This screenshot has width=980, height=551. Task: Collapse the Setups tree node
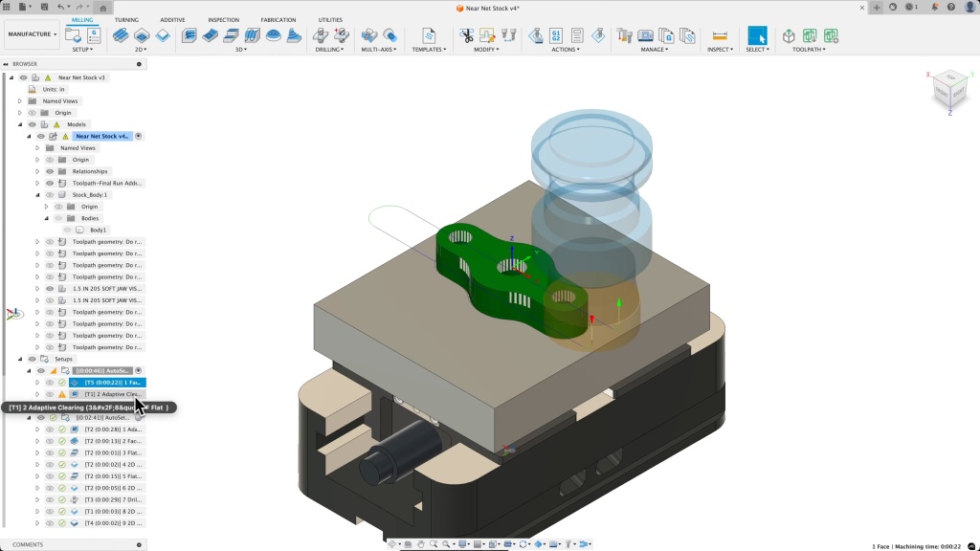(19, 359)
